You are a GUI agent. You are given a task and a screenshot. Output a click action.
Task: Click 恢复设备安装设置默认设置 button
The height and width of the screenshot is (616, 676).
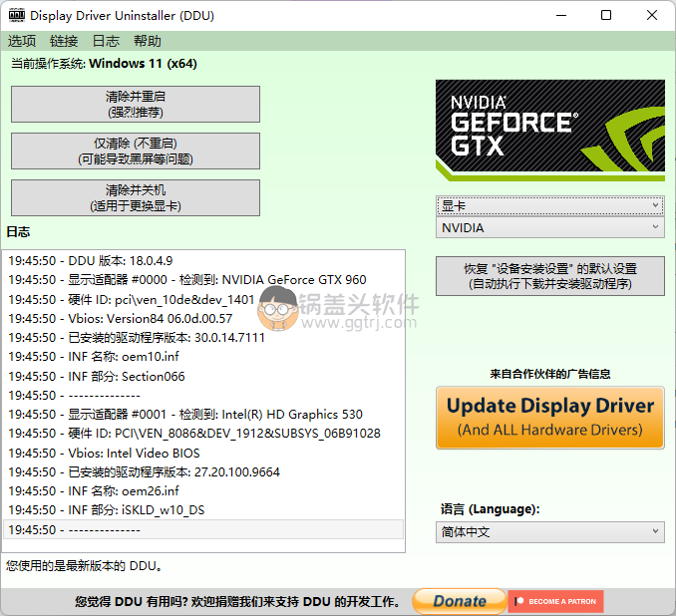click(550, 276)
